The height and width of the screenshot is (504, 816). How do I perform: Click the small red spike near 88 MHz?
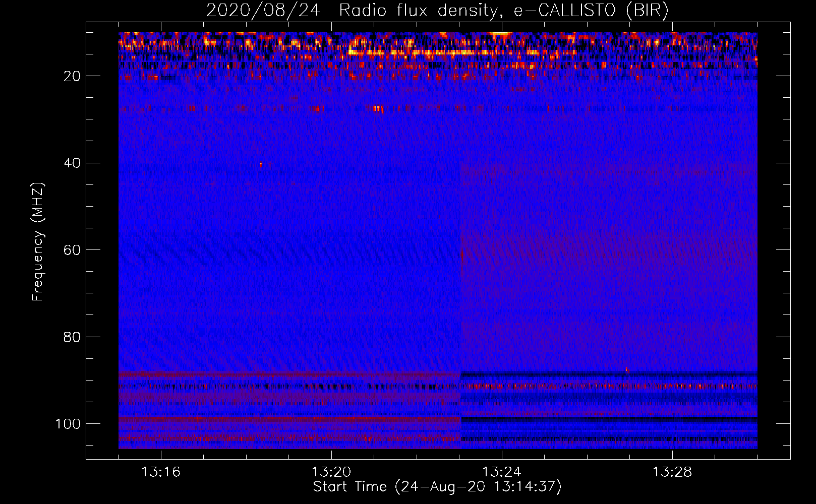627,370
